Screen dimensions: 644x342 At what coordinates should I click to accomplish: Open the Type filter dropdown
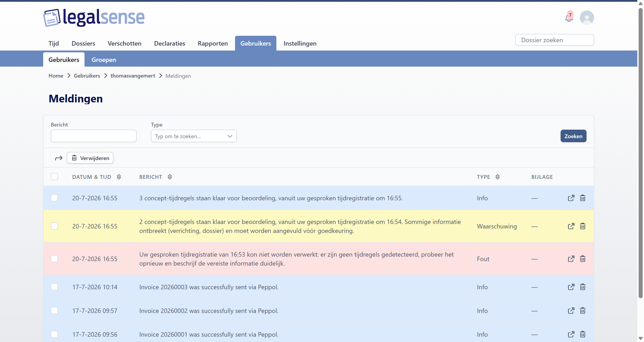pyautogui.click(x=194, y=136)
